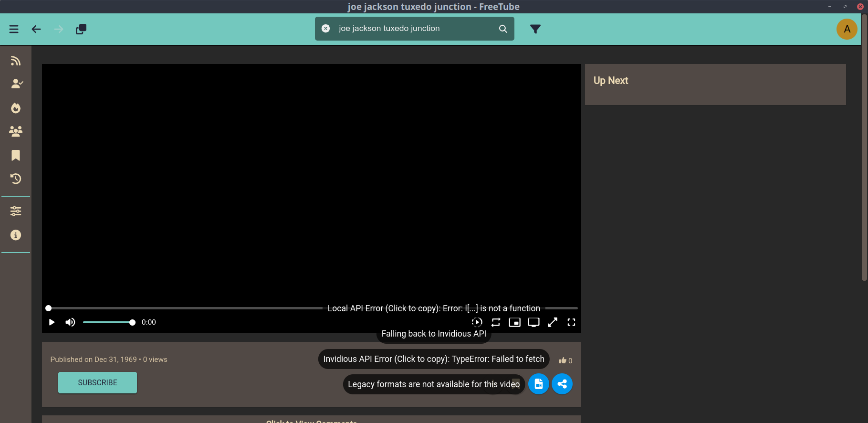This screenshot has height=423, width=868.
Task: Open Subscriptions feed from sidebar
Action: pyautogui.click(x=16, y=61)
